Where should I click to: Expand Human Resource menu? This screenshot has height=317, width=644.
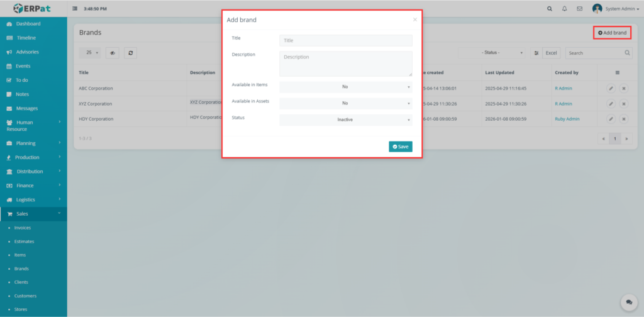(x=33, y=126)
